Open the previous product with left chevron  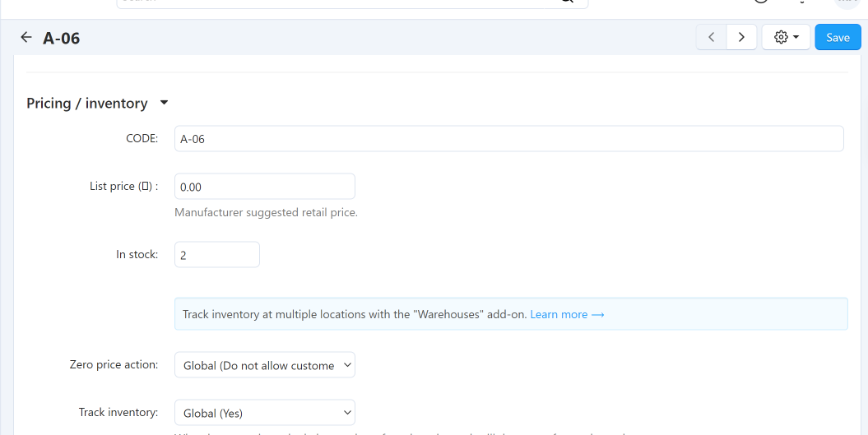pyautogui.click(x=712, y=37)
